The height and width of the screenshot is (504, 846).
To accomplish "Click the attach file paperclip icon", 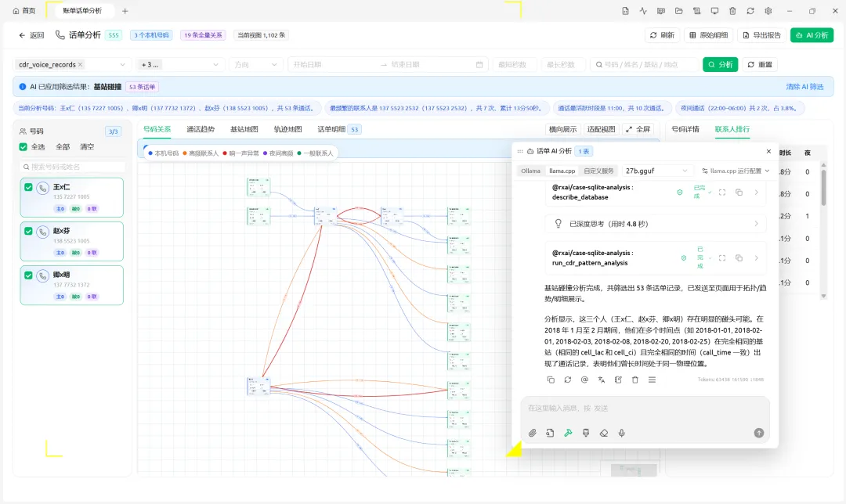I will (532, 433).
